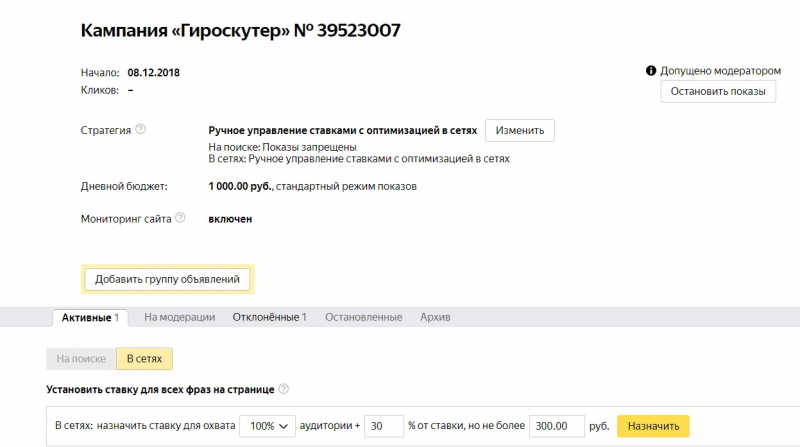800x447 pixels.
Task: Click Остановить показы button
Action: [x=718, y=91]
